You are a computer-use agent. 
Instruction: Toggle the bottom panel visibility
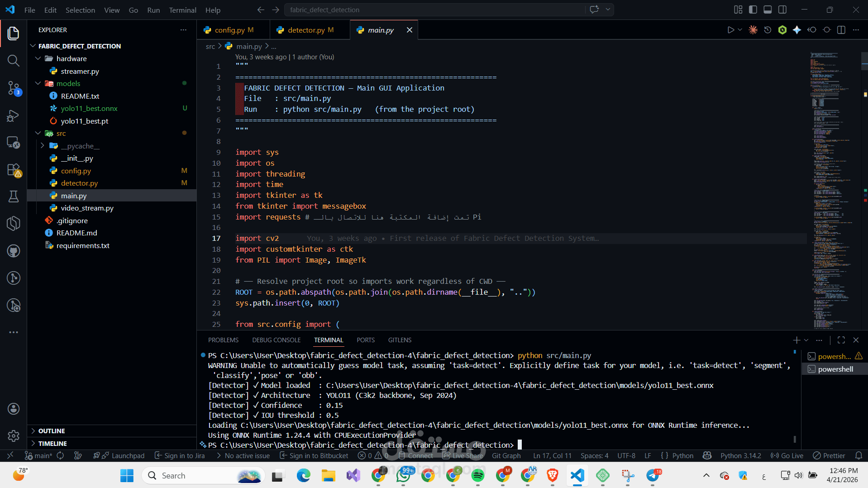pyautogui.click(x=768, y=10)
